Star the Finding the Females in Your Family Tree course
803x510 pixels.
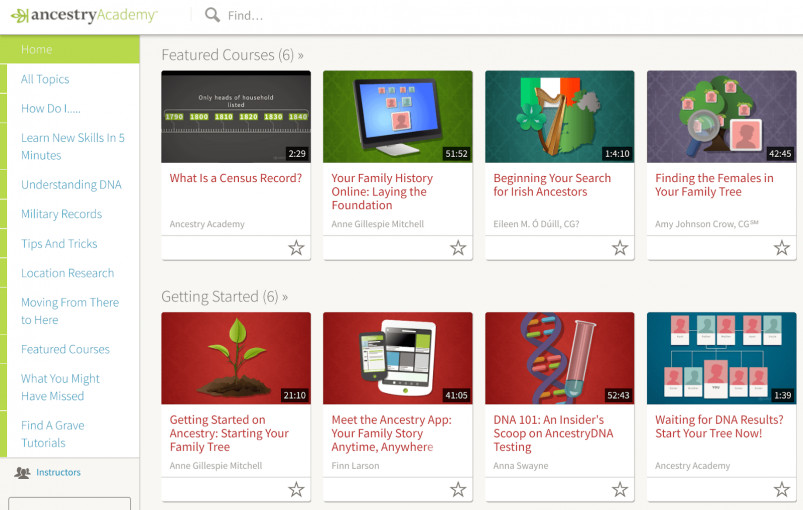(x=781, y=248)
